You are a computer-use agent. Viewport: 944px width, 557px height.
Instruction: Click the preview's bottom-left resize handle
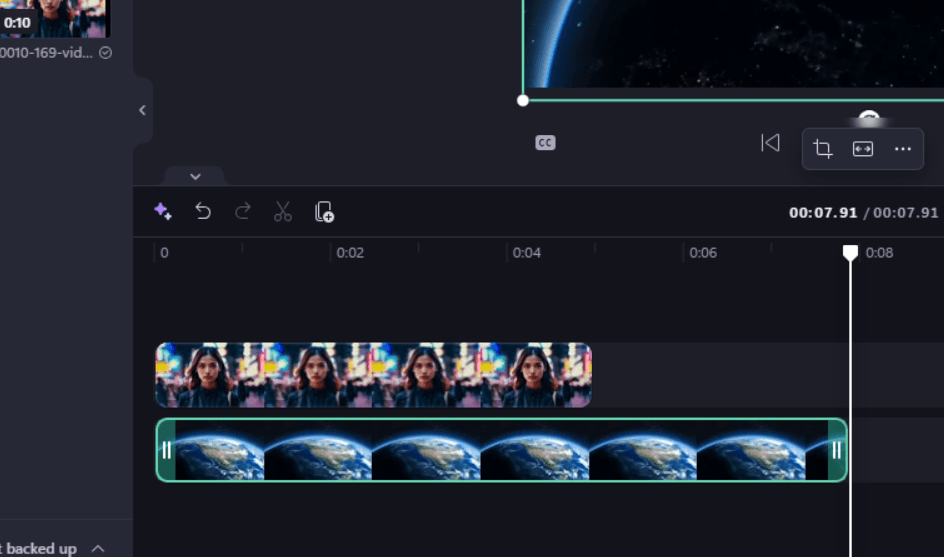pyautogui.click(x=523, y=100)
